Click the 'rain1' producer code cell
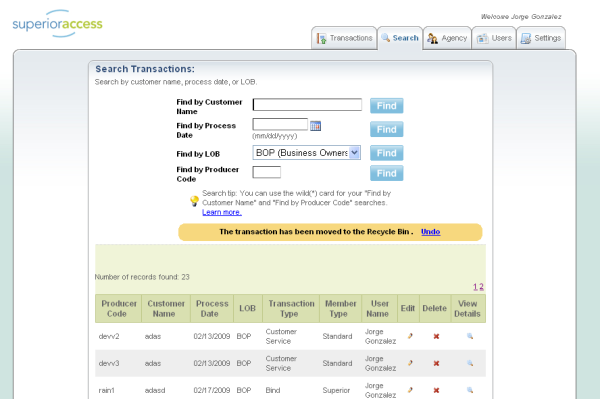600x399 pixels. coord(107,390)
